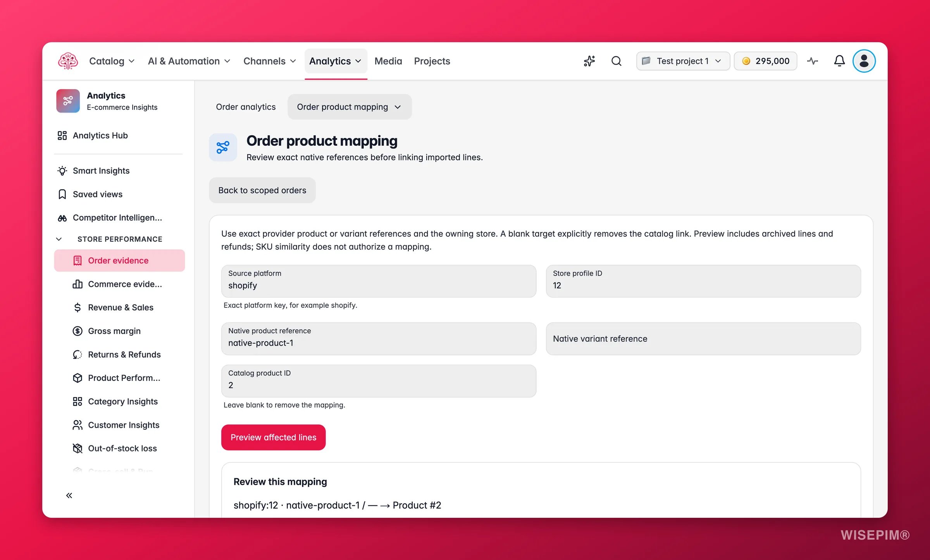Click Back to scoped orders
Screen dimensions: 930x560
point(262,190)
